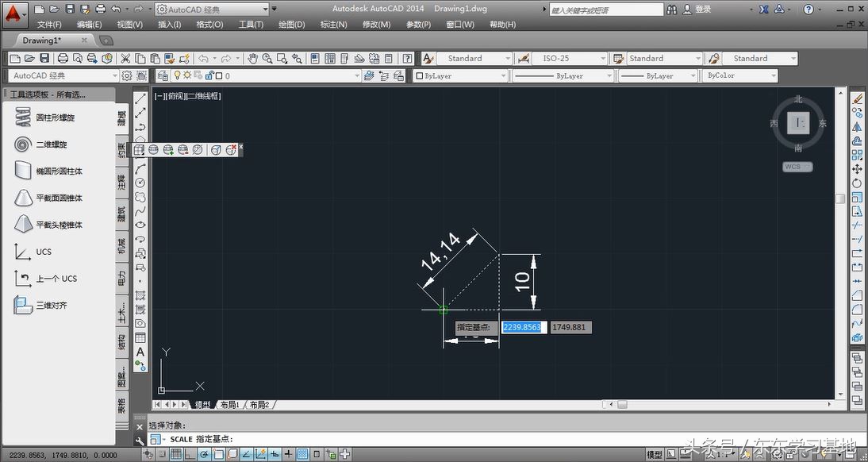Open the Layer Properties Manager icon
Screen dimensions: 868x462
163,76
